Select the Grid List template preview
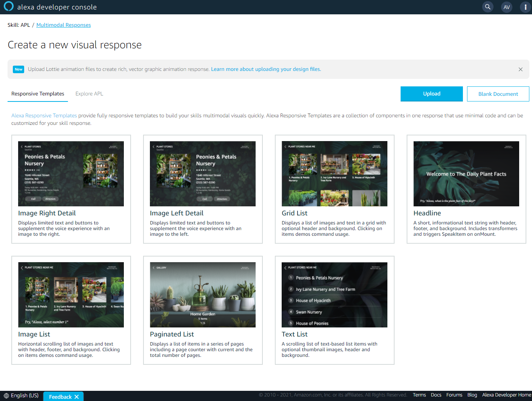532x401 pixels. click(334, 174)
